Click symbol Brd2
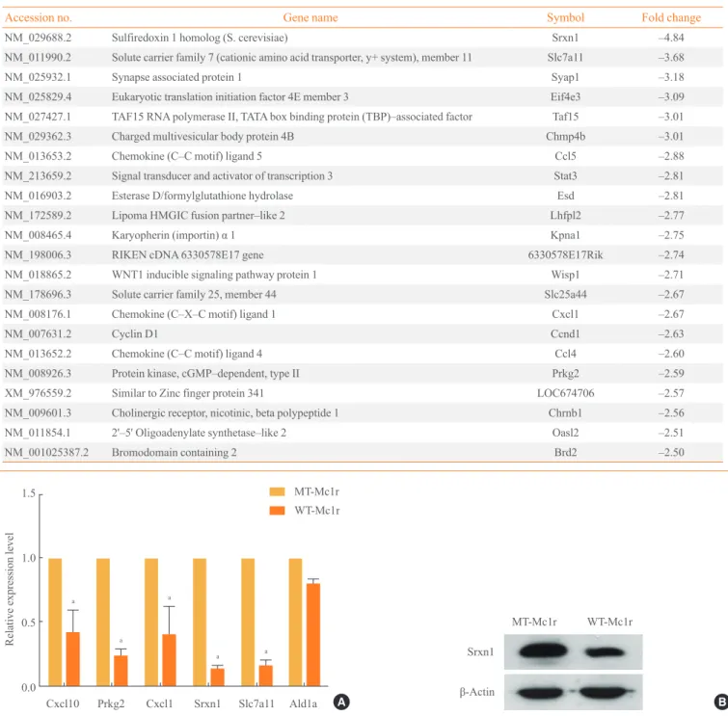728x716 pixels. tap(565, 452)
